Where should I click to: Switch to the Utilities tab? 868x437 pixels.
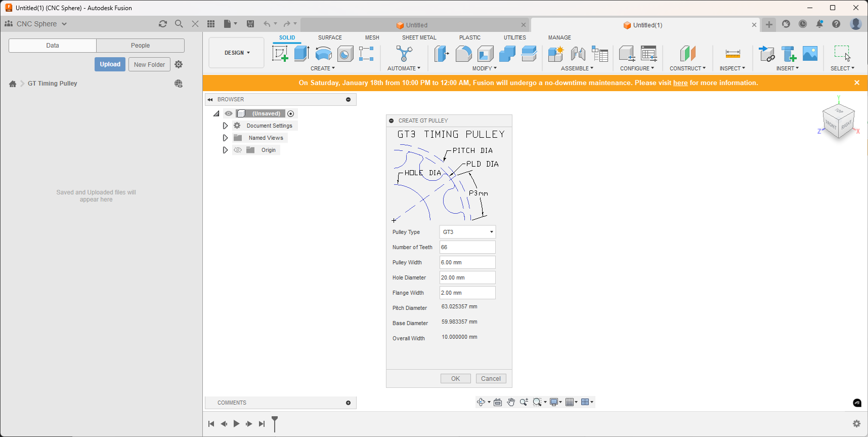[515, 37]
